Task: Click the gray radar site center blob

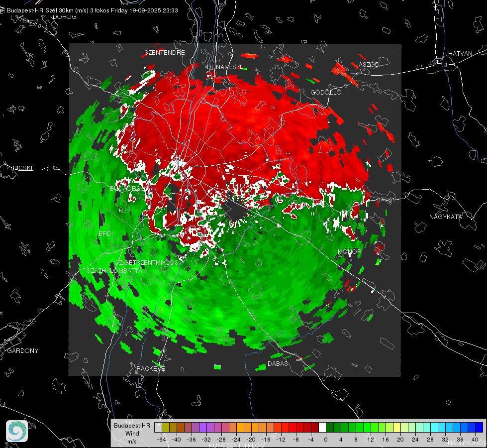Action: coord(235,211)
